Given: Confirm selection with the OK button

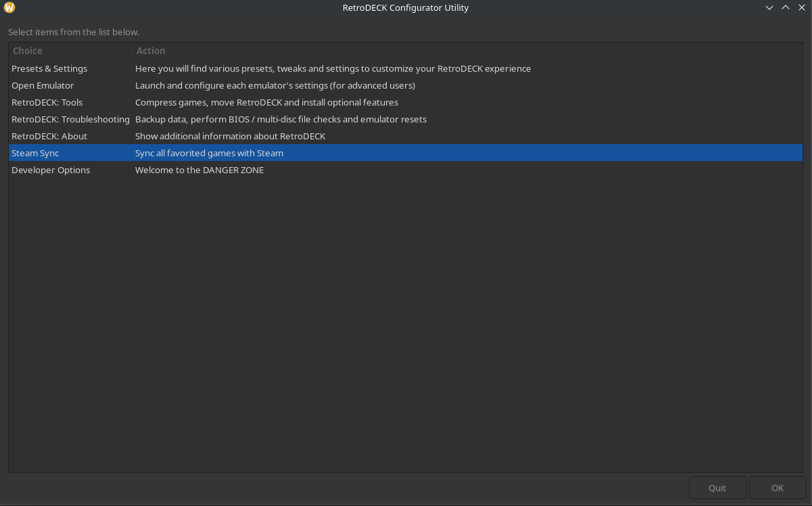Looking at the screenshot, I should 778,488.
